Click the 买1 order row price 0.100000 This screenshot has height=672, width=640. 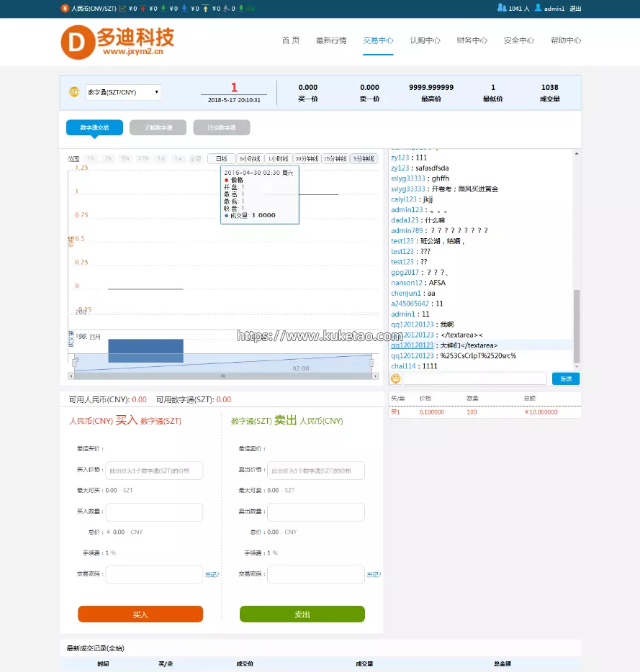pos(431,412)
